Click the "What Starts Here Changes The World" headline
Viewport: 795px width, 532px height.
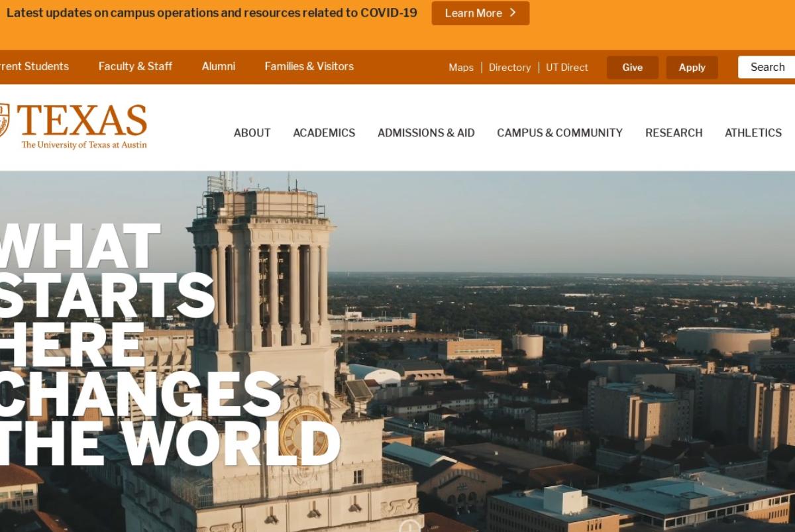pyautogui.click(x=170, y=345)
